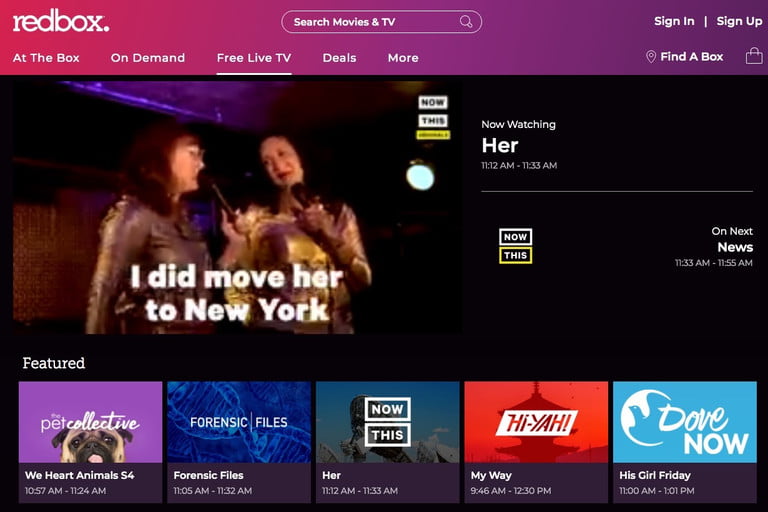Open the Dove Now channel thumbnail
The image size is (768, 512).
(684, 421)
